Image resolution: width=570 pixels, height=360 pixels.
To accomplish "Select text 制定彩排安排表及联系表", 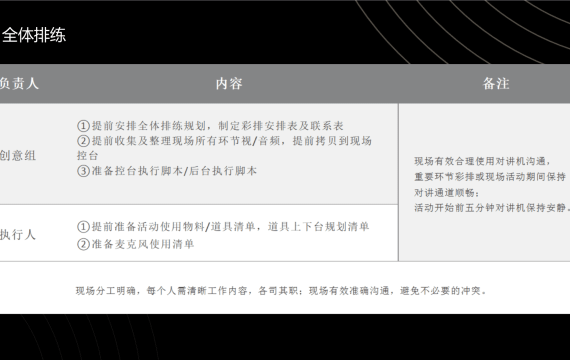I will (x=281, y=126).
